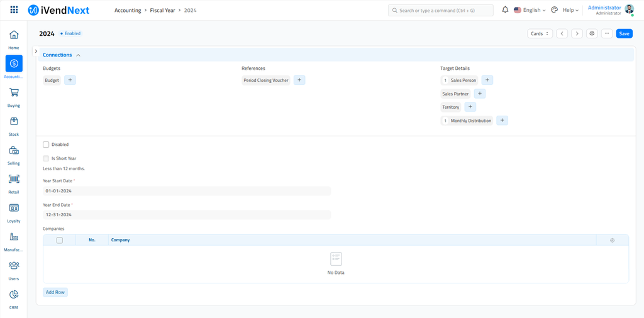The width and height of the screenshot is (644, 318).
Task: Click the Year Start Date field
Action: click(x=186, y=190)
